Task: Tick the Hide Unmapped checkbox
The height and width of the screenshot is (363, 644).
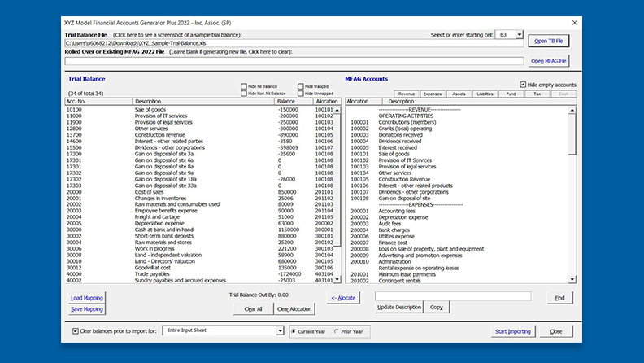Action: pyautogui.click(x=301, y=94)
